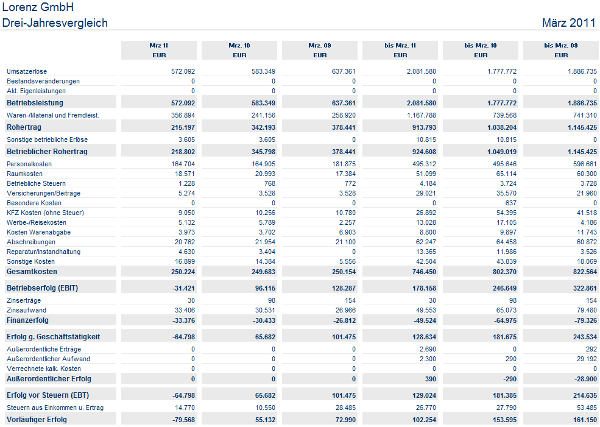The image size is (600, 427).
Task: Click the 'Außerordentliche Erträge' row label
Action: 44,349
